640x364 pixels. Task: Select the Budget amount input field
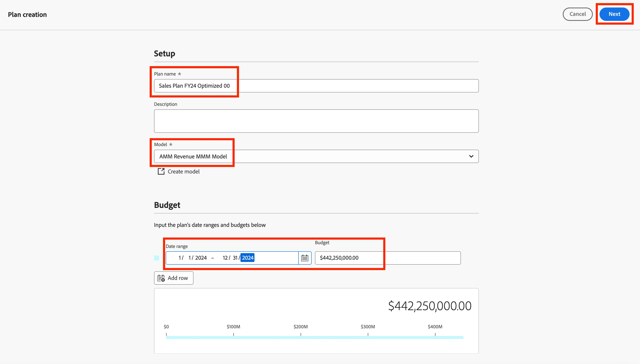[x=388, y=258]
